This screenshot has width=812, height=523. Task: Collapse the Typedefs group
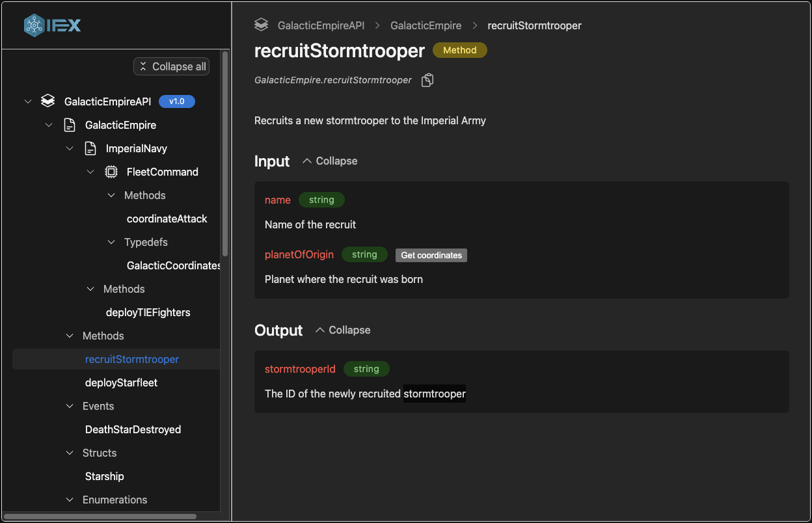coord(111,242)
